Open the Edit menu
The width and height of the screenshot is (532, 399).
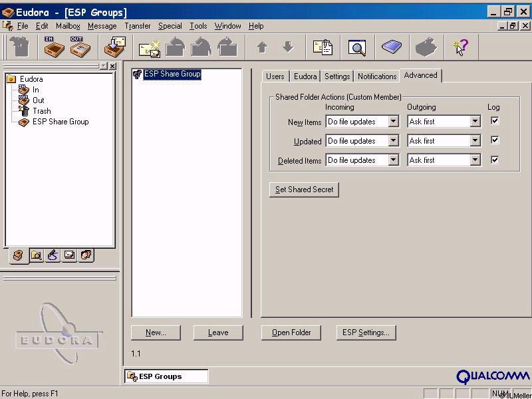pos(42,26)
